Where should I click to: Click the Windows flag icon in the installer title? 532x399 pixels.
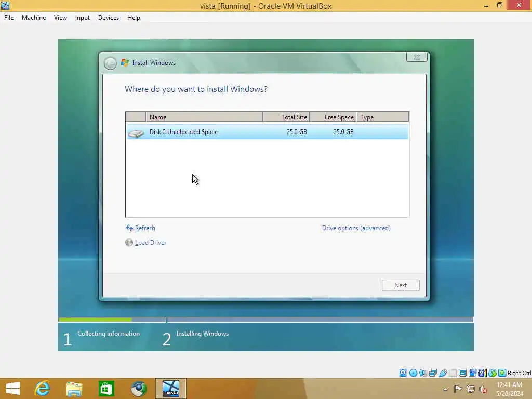[125, 63]
